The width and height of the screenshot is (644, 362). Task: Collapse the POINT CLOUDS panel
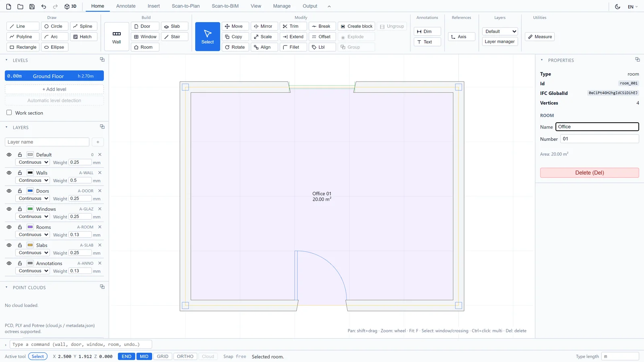point(6,287)
